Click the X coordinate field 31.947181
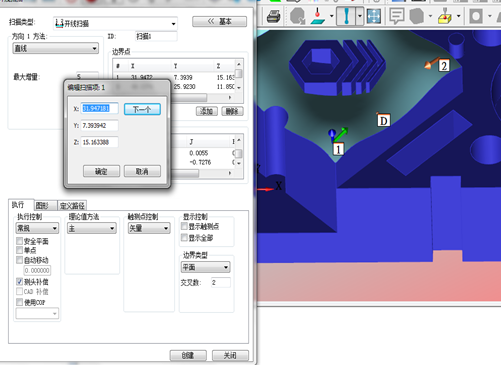501x365 pixels. 100,108
